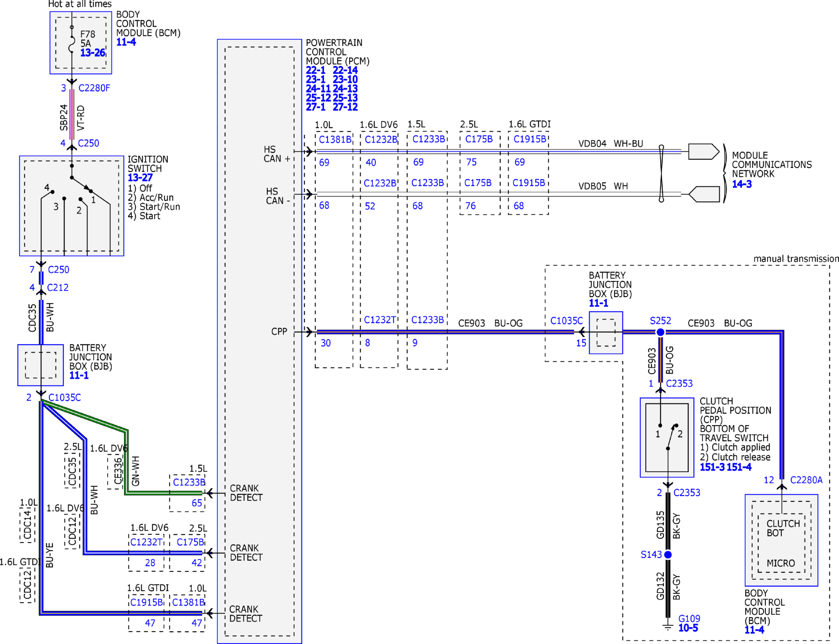
Task: Open C175B connector above pin 76
Action: (x=478, y=183)
